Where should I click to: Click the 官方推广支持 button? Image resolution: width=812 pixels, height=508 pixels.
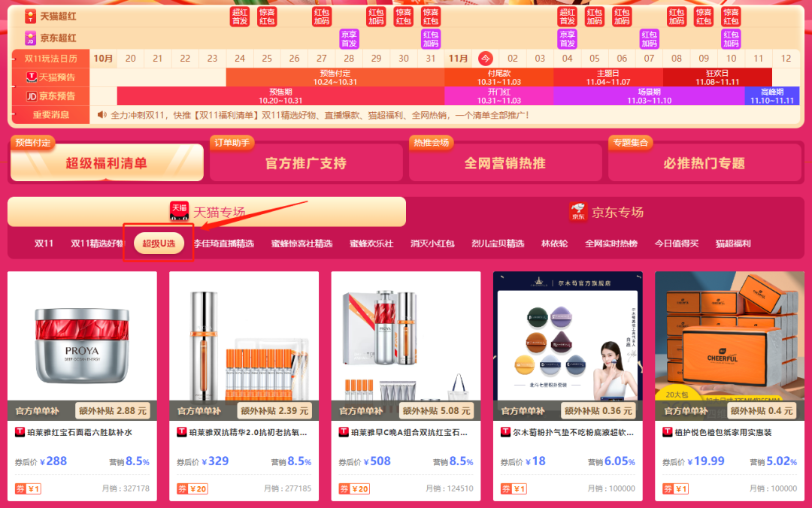tap(306, 162)
